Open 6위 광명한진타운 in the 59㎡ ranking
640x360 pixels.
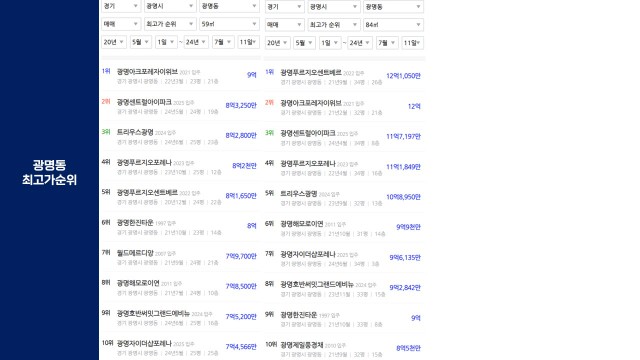click(x=180, y=227)
